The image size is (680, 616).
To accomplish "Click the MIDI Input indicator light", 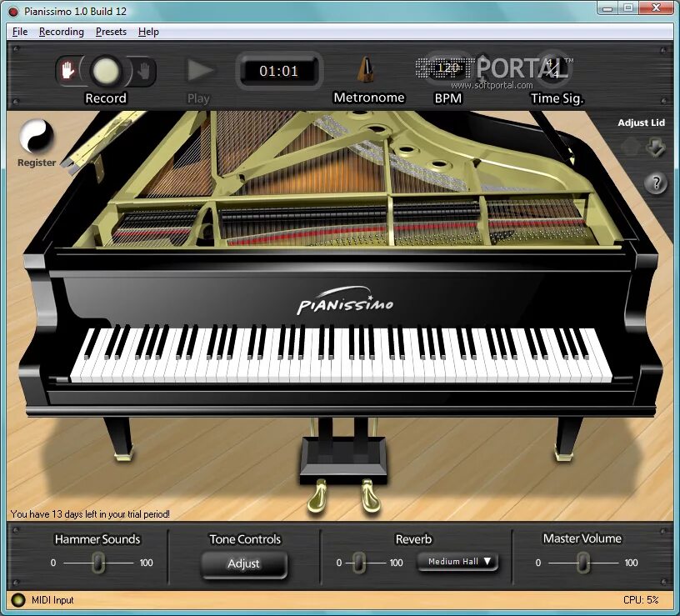I will tap(18, 600).
